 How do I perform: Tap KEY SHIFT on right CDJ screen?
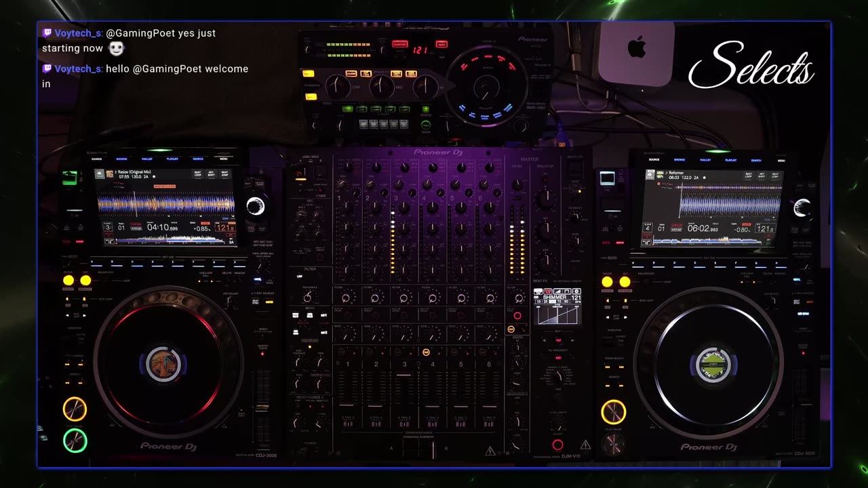coord(762,176)
